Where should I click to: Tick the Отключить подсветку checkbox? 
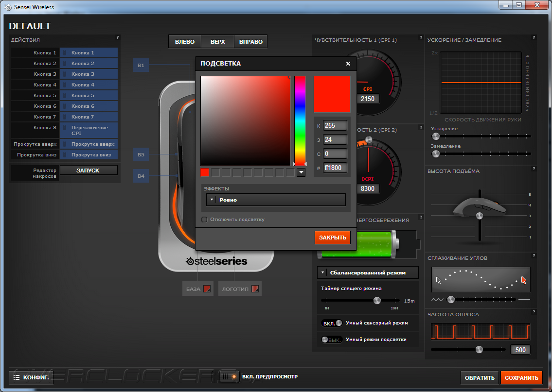(x=204, y=220)
